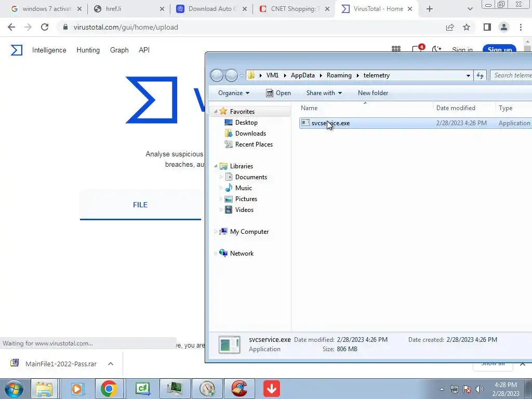Open Windows Explorer taskbar icon

click(x=45, y=389)
